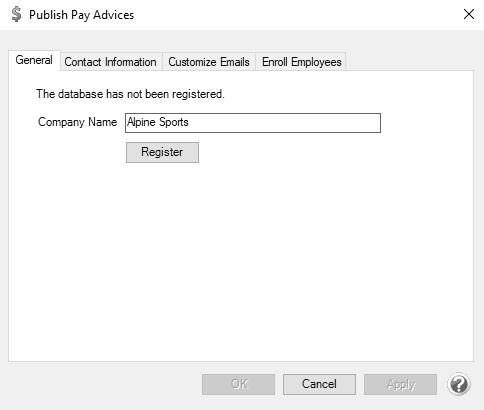Switch to the General tab
484x410 pixels.
coord(34,60)
